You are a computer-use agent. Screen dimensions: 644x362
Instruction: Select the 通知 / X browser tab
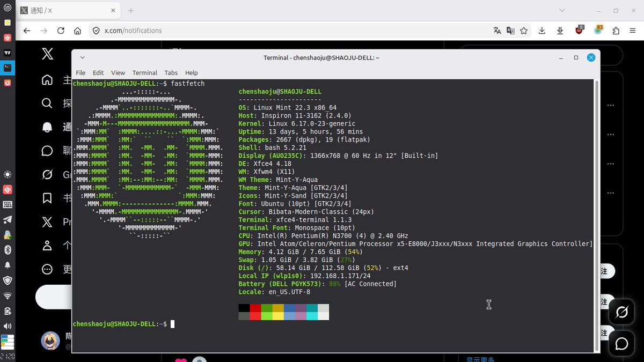click(70, 11)
